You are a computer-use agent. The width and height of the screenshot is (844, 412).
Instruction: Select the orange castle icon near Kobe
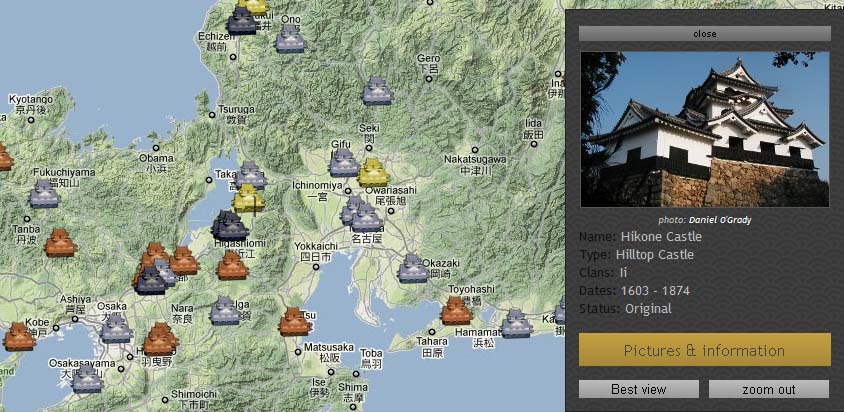point(18,336)
